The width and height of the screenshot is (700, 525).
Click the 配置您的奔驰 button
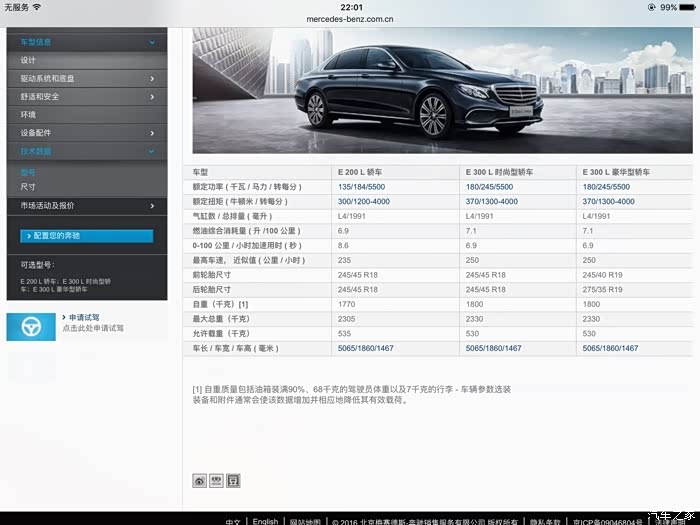[x=87, y=236]
